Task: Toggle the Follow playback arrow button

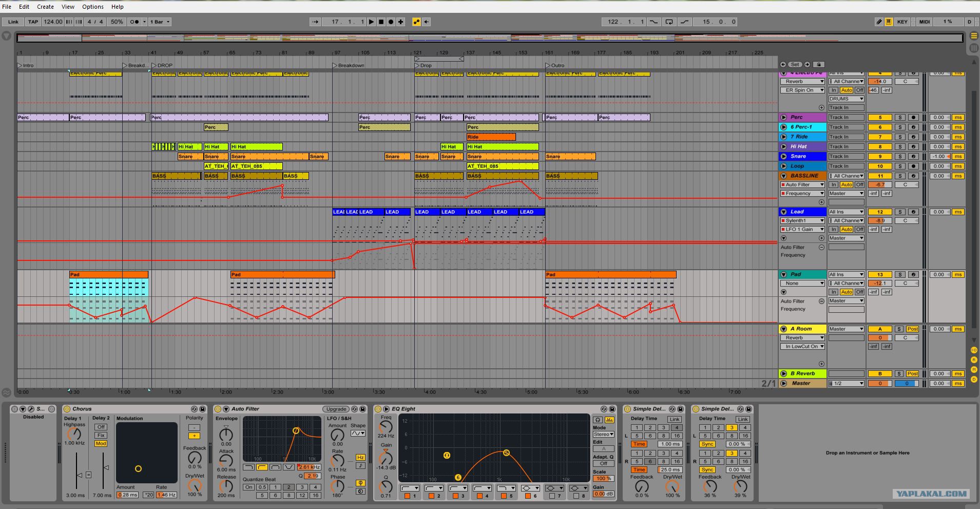Action: click(x=315, y=22)
